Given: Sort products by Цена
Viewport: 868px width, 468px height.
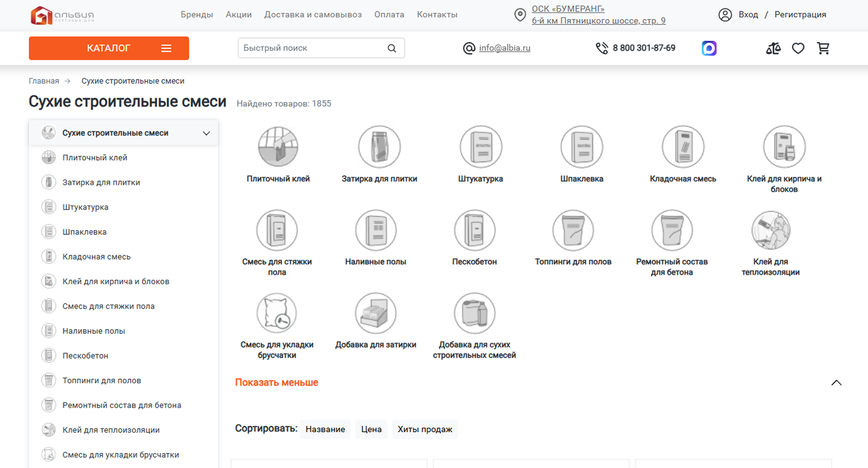Looking at the screenshot, I should tap(371, 429).
